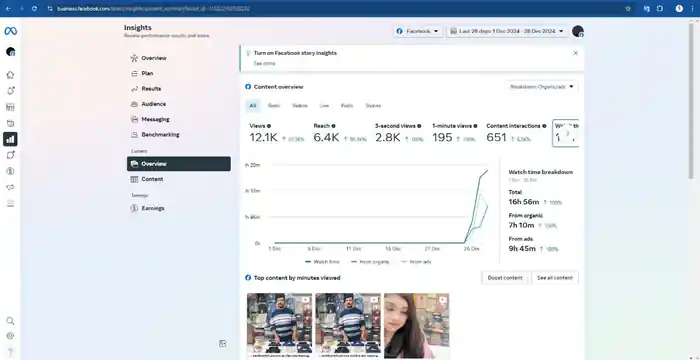This screenshot has width=700, height=360.
Task: Click the browser profile icon in toolbar
Action: [679, 8]
